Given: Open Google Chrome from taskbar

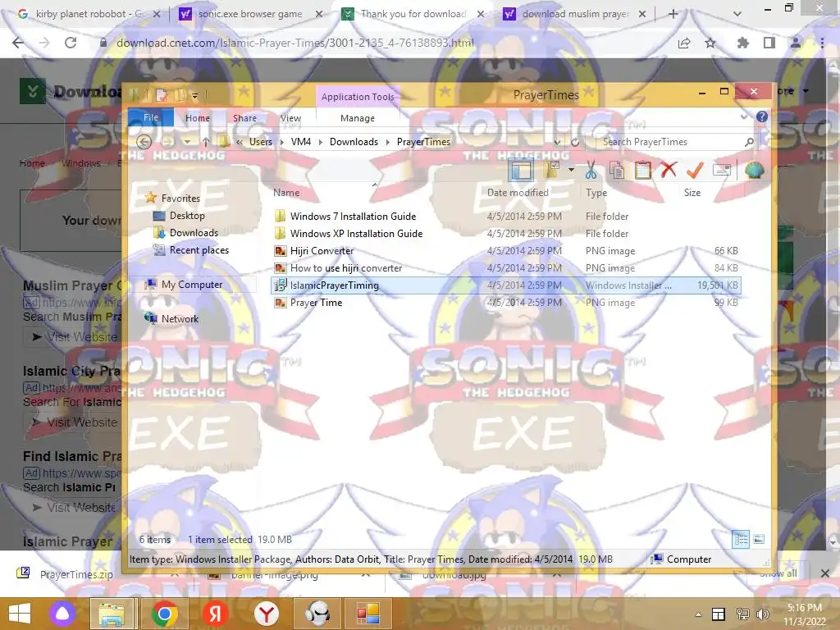Looking at the screenshot, I should point(164,614).
